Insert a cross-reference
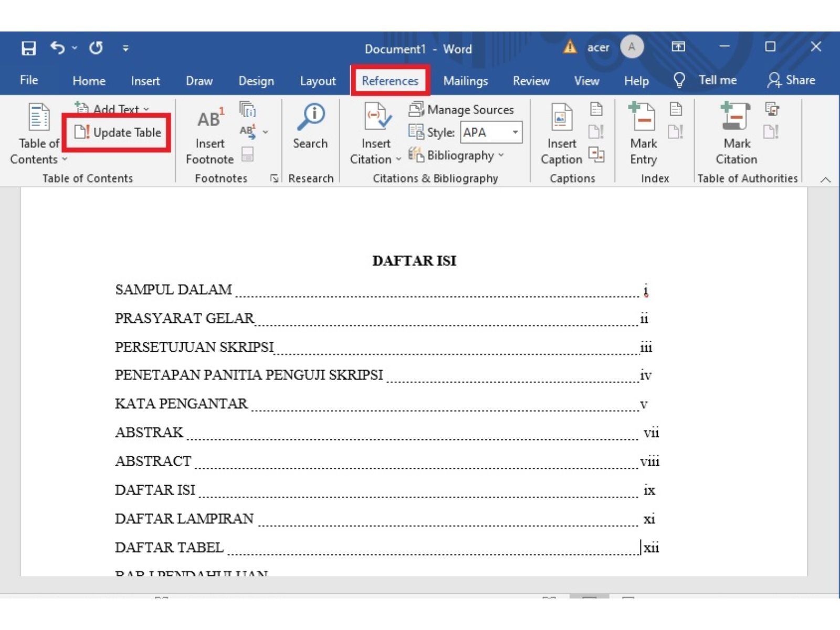840x630 pixels. click(x=596, y=155)
